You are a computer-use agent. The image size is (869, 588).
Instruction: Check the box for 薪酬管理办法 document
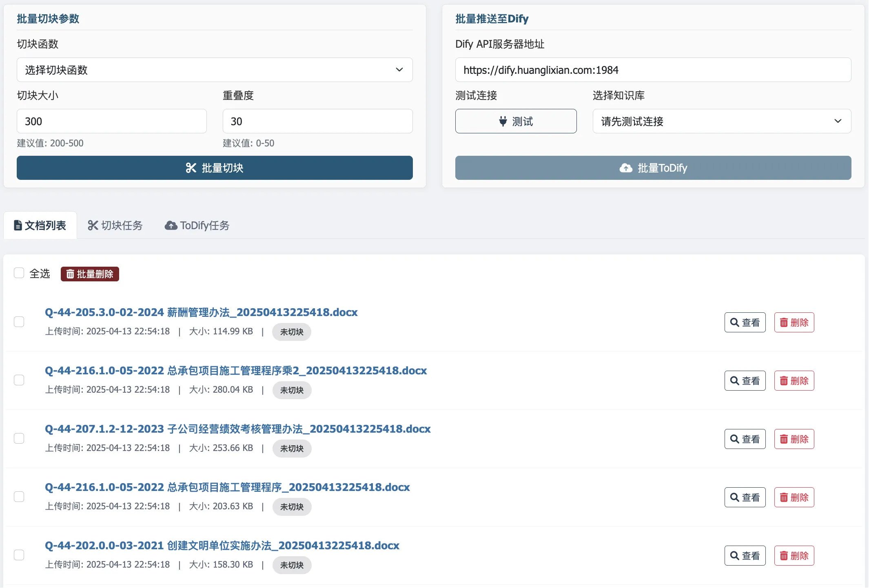(x=19, y=322)
